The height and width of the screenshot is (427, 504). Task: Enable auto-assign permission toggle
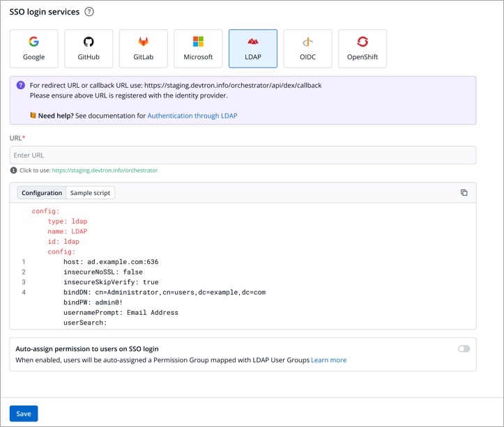point(464,348)
